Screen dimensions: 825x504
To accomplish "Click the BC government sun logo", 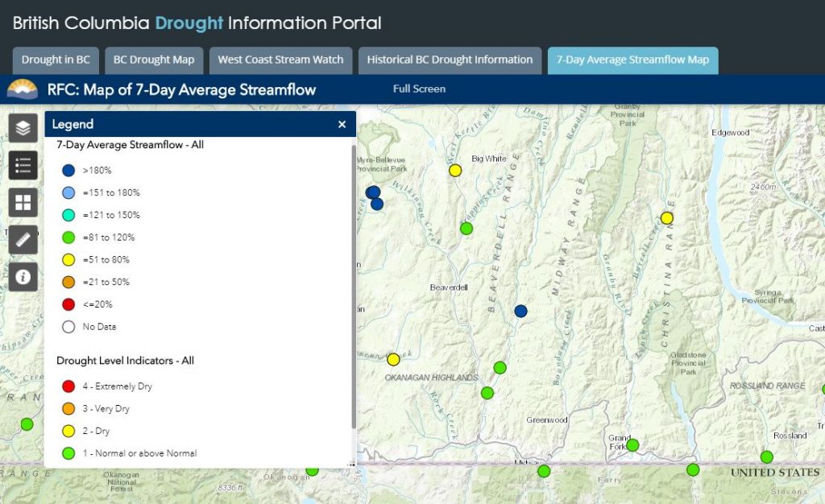I will (23, 89).
